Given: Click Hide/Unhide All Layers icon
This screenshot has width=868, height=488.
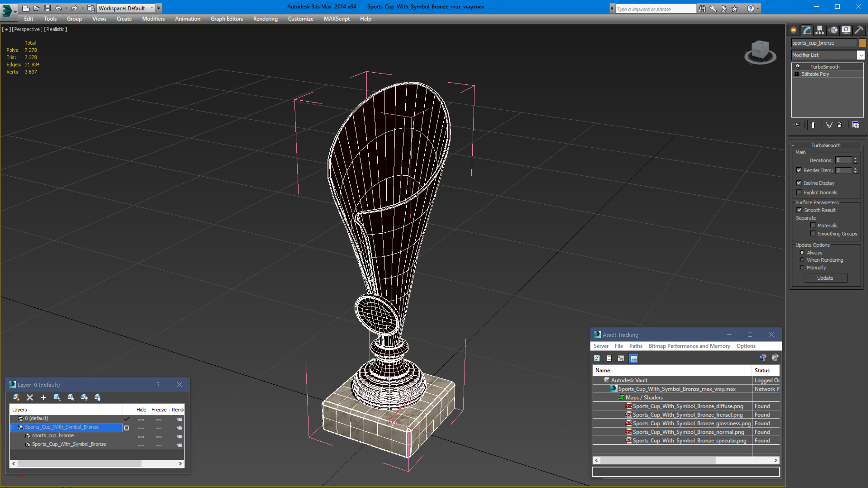Looking at the screenshot, I should [84, 397].
